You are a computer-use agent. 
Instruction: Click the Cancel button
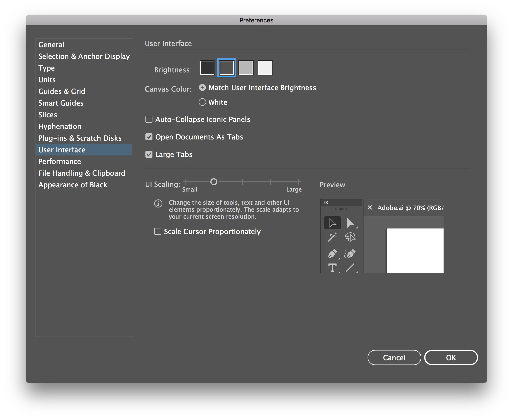(394, 357)
